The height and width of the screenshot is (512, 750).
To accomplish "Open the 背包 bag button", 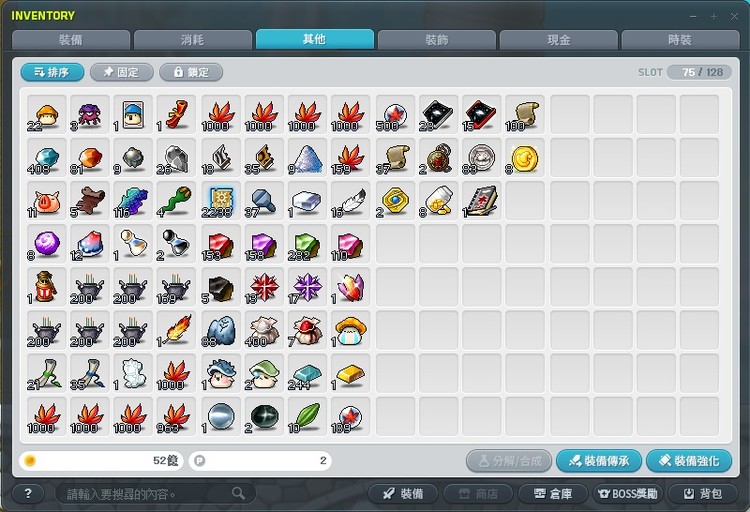I will coord(703,494).
